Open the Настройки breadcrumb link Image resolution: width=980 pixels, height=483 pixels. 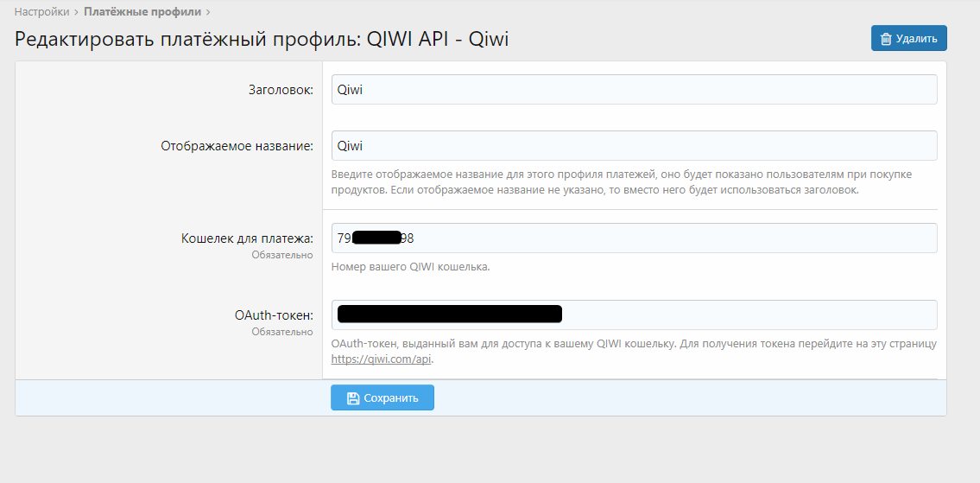(41, 11)
